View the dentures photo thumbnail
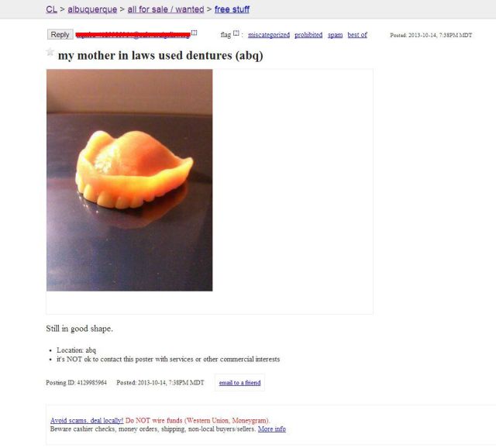Viewport: 496px width, 448px height. [x=129, y=180]
